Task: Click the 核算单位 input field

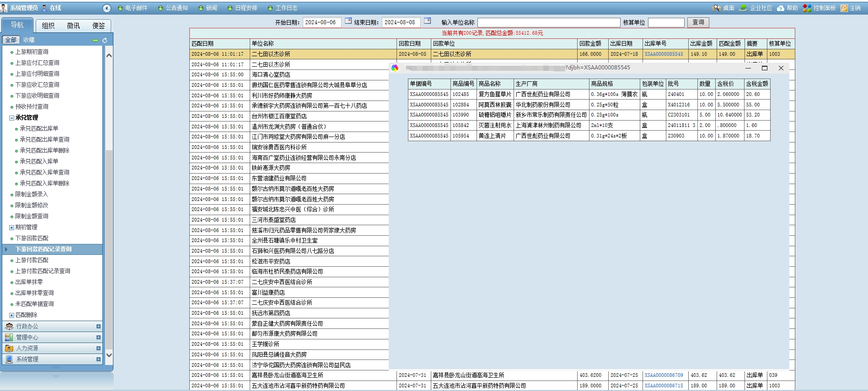Action: tap(666, 22)
